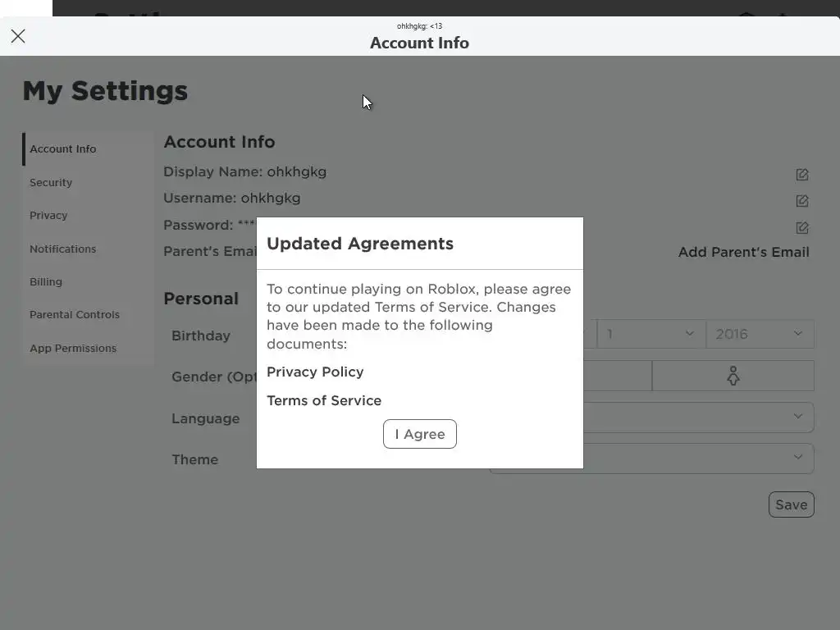The width and height of the screenshot is (840, 630).
Task: Open the birthday year dropdown showing 2016
Action: pos(760,334)
